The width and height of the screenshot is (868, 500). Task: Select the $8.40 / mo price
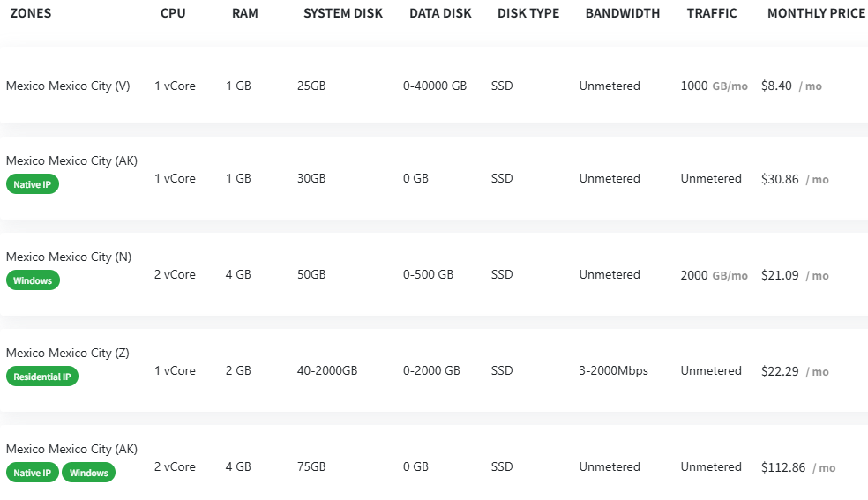[791, 86]
